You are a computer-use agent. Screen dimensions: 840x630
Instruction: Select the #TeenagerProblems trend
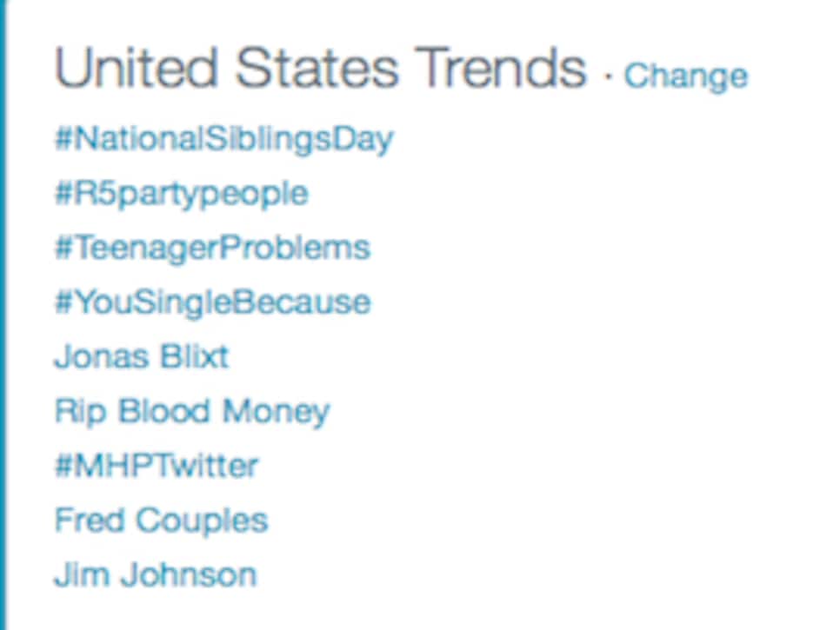point(213,249)
